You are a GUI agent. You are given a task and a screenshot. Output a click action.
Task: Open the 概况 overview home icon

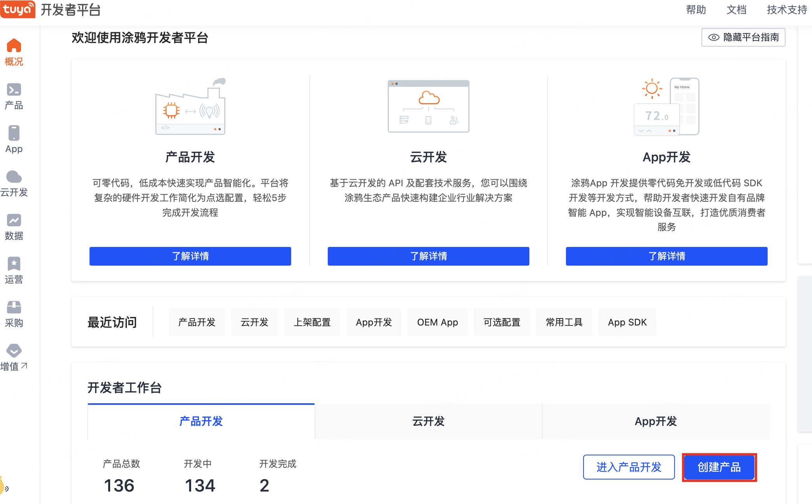(x=14, y=45)
